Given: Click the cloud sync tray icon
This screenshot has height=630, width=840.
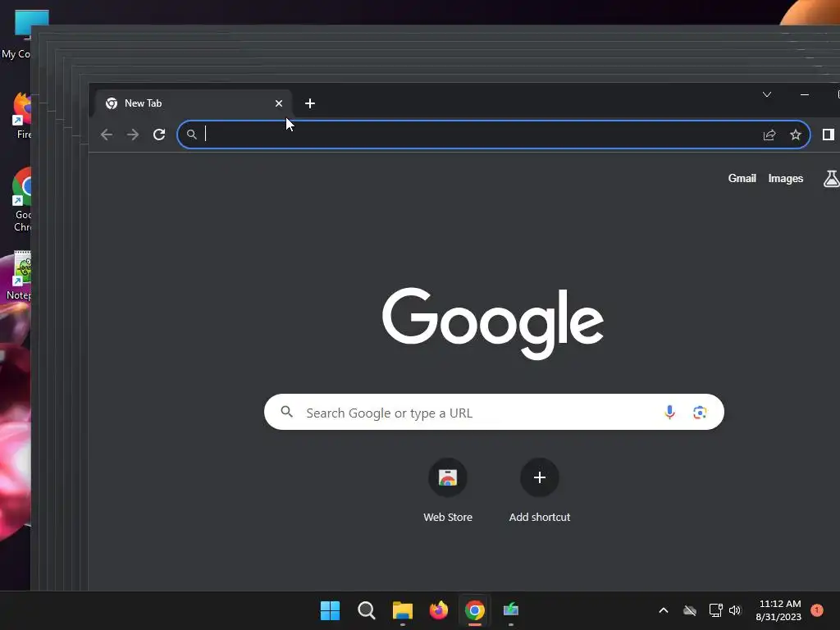Looking at the screenshot, I should pos(690,610).
